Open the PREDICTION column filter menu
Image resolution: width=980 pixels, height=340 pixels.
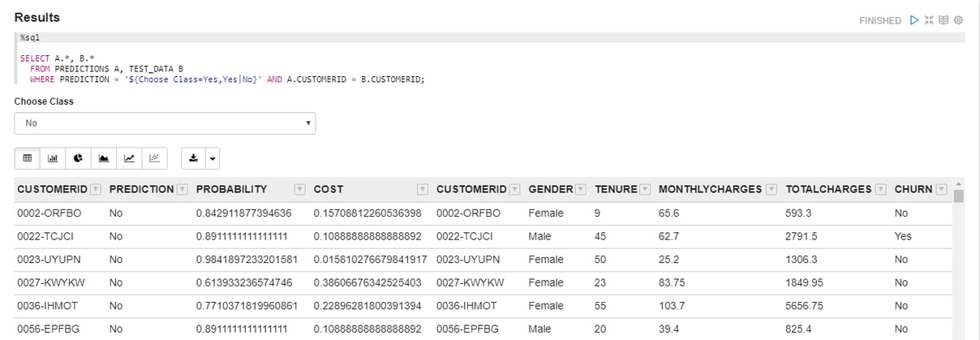pos(182,189)
